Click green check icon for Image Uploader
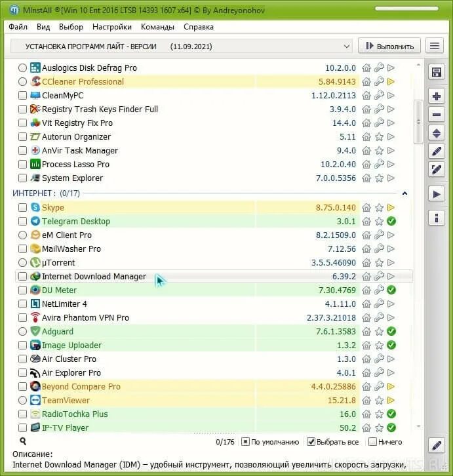This screenshot has height=476, width=453. (391, 345)
